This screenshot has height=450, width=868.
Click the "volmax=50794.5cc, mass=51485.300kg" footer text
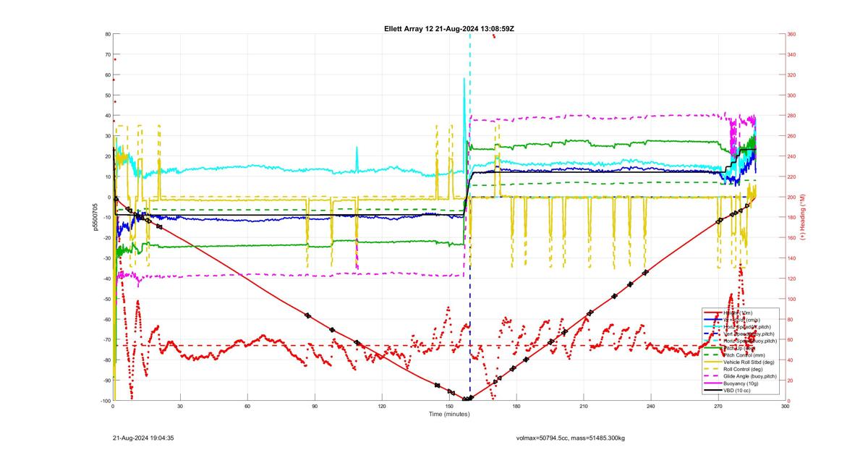pyautogui.click(x=571, y=438)
